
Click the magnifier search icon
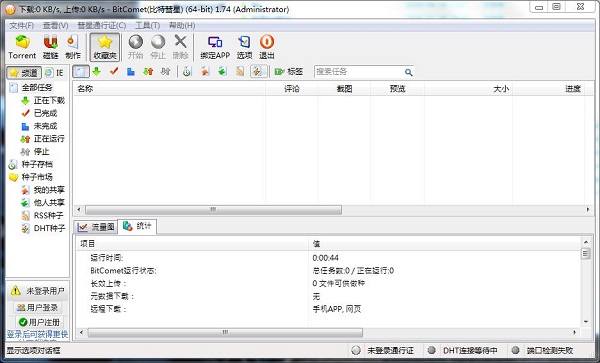408,72
